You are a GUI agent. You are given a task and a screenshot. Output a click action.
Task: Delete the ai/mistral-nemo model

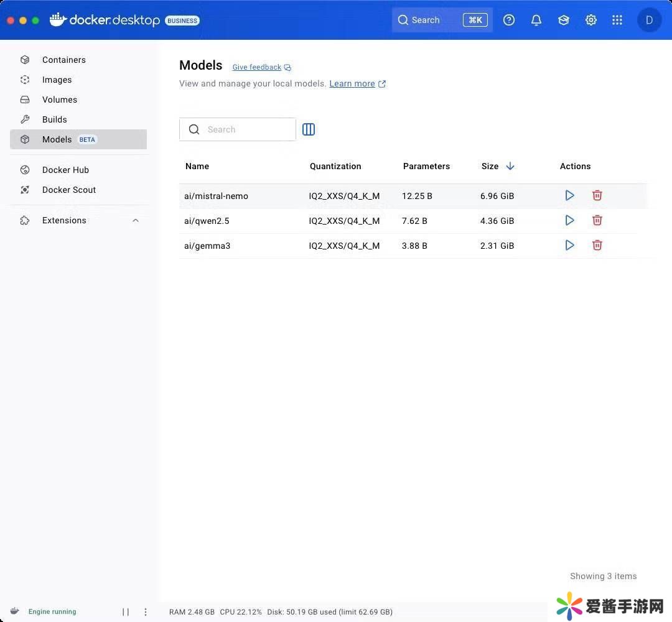[597, 195]
